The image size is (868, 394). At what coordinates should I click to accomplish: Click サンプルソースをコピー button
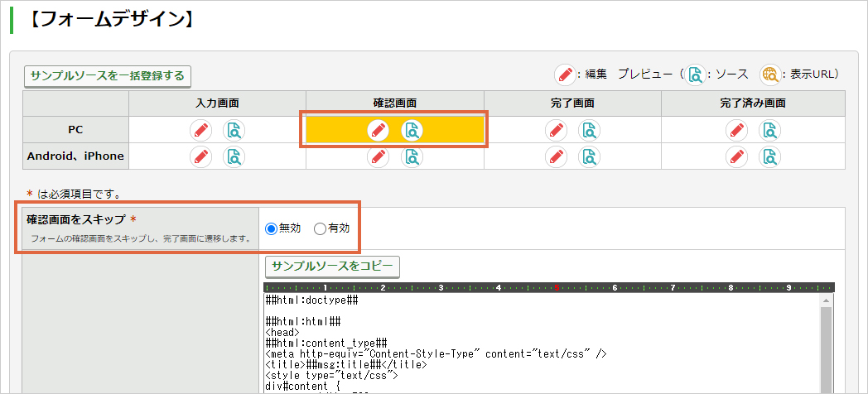(x=332, y=267)
